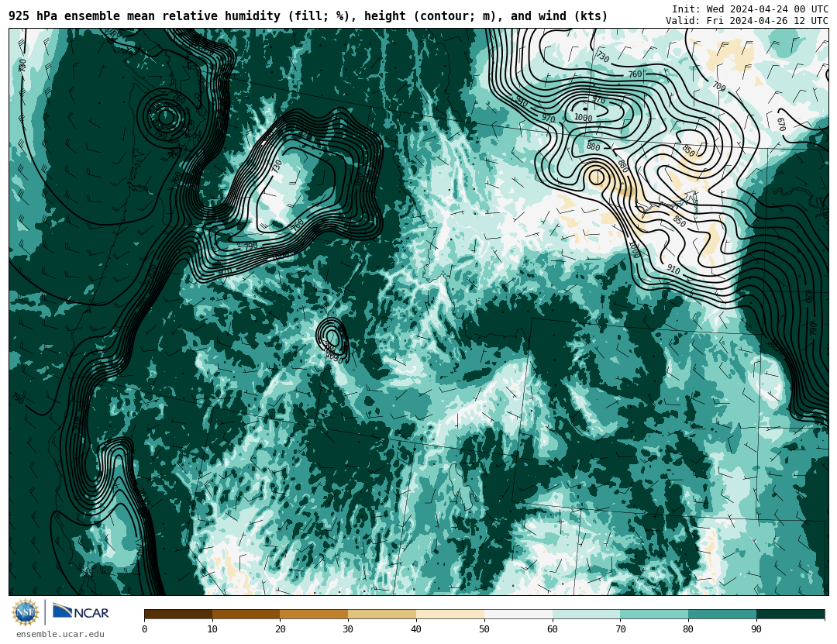Click the NCAR logo
837x644 pixels.
click(x=81, y=612)
